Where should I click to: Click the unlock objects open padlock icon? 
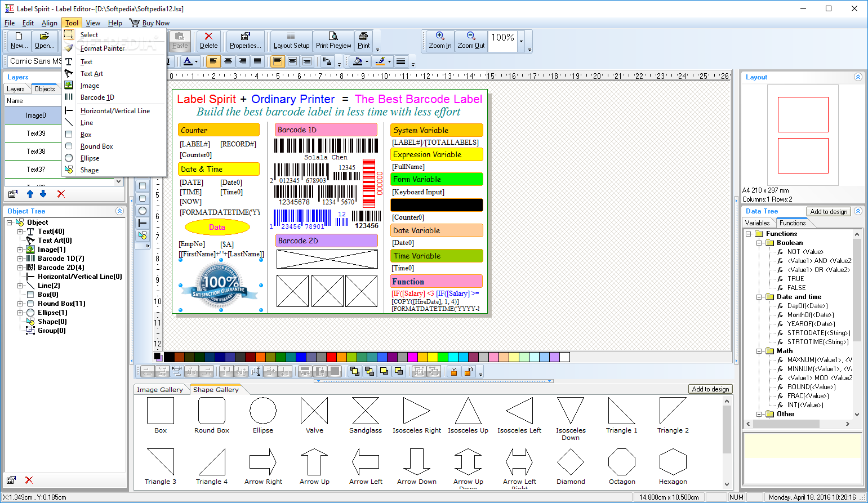click(468, 371)
